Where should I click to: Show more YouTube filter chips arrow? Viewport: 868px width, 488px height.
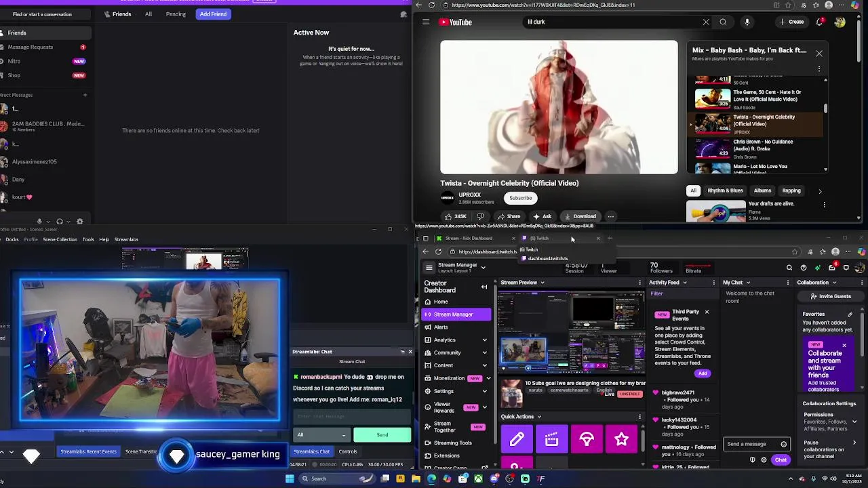pos(820,191)
